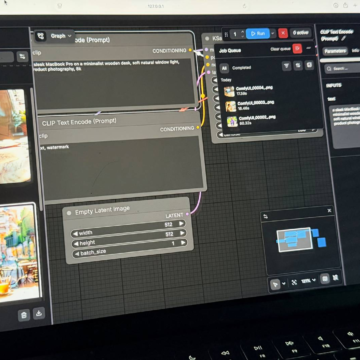Click the top node CONDITIONING output dot
360x360 pixels.
pos(190,50)
